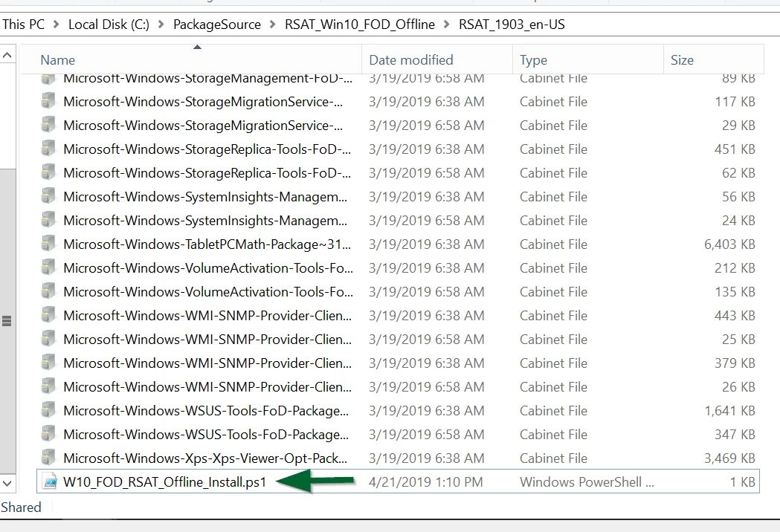
Task: Click the RSAT_1903_en-US breadcrumb segment
Action: point(512,25)
